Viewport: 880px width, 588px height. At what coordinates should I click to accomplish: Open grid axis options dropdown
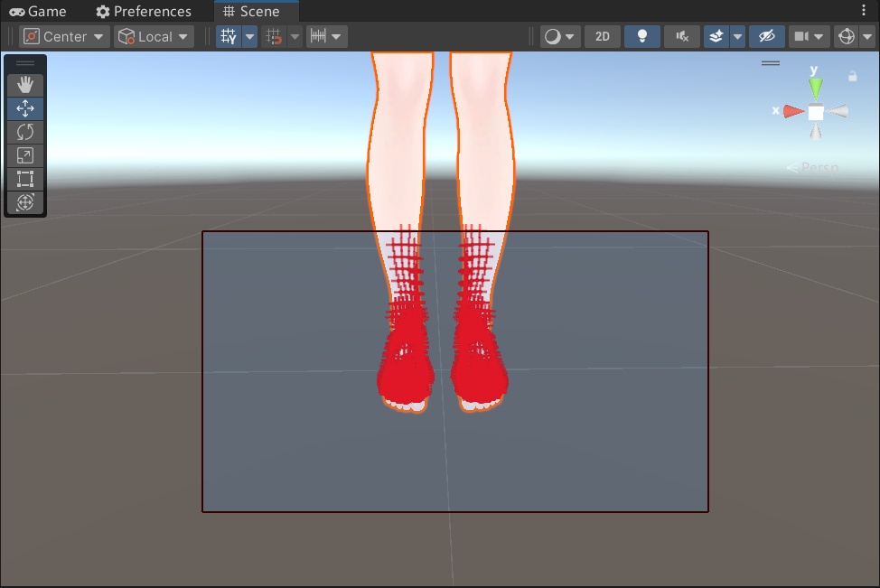click(249, 36)
